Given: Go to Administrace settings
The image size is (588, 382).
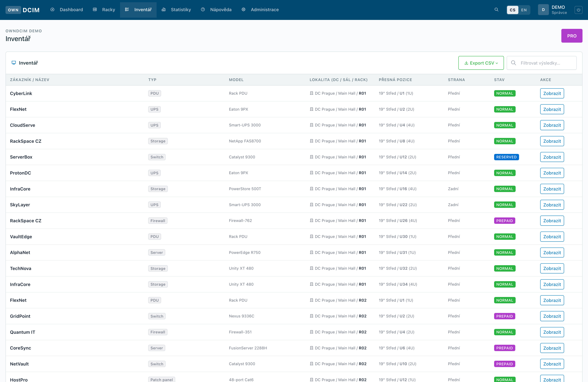Looking at the screenshot, I should tap(260, 10).
